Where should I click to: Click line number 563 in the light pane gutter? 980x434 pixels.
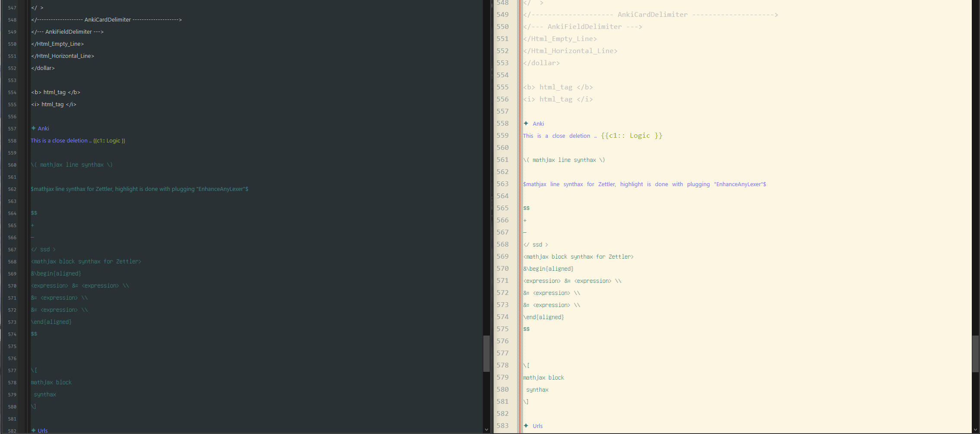pos(502,184)
